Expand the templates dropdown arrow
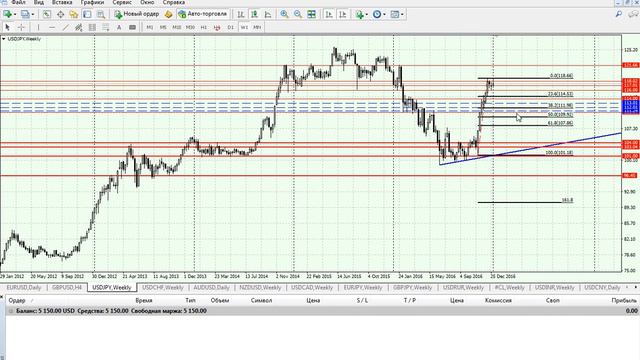This screenshot has height=360, width=640. [x=402, y=14]
